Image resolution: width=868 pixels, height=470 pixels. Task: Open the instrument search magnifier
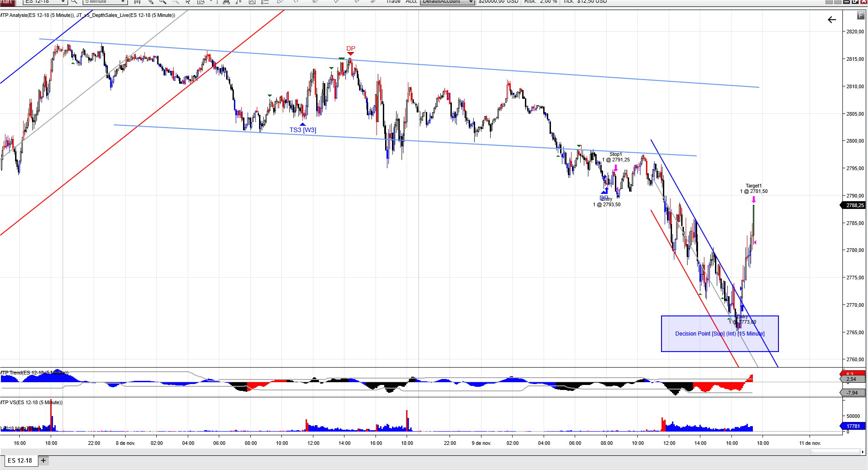pos(74,2)
